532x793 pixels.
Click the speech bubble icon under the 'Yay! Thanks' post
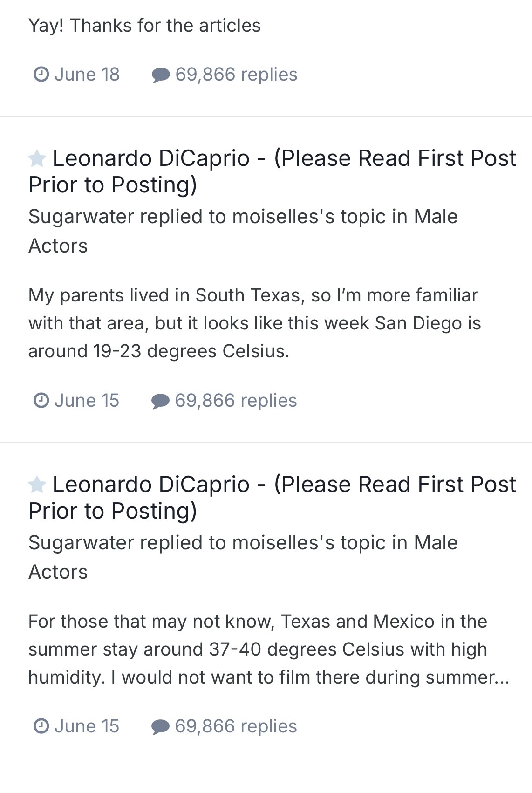click(161, 75)
